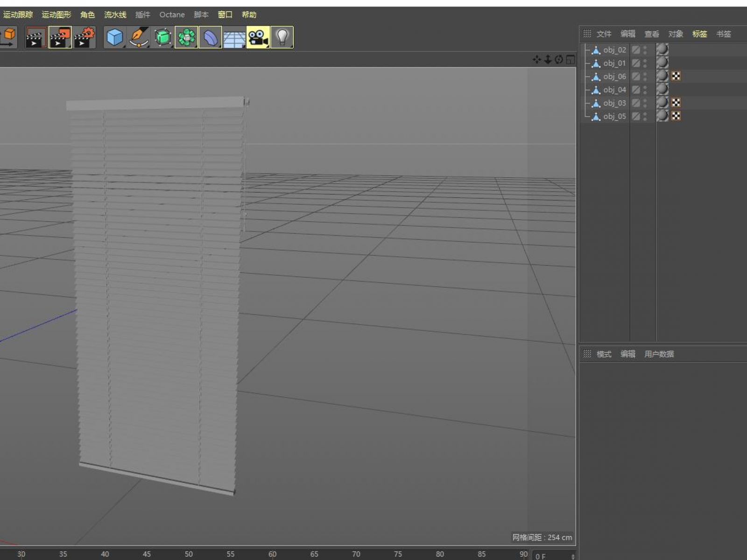Open Object Manager 对象 menu

676,34
